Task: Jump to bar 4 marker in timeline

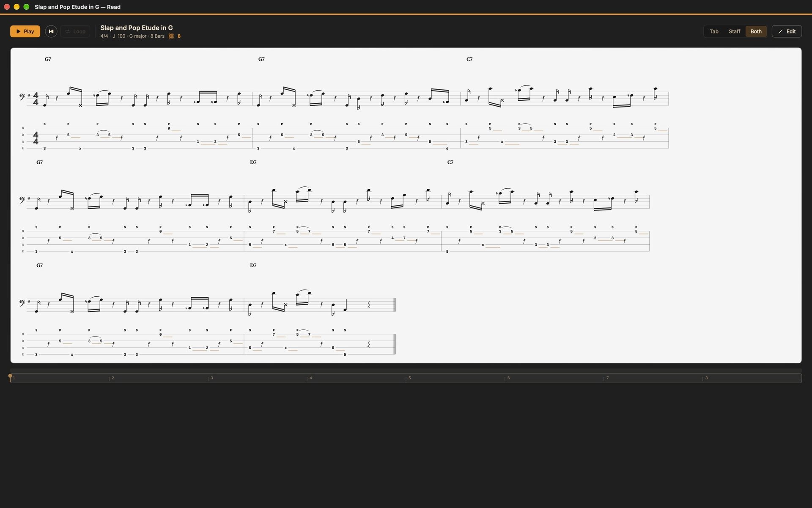Action: click(310, 378)
